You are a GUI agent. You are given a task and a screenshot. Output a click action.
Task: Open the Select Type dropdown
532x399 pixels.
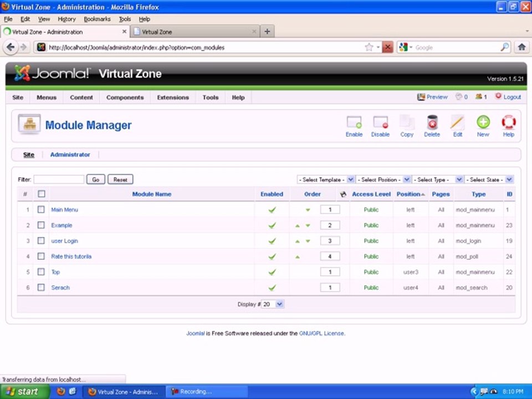(x=438, y=180)
